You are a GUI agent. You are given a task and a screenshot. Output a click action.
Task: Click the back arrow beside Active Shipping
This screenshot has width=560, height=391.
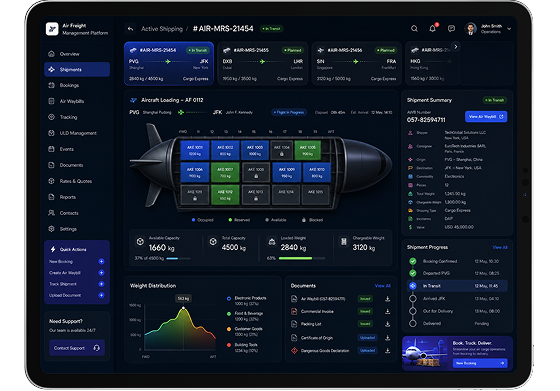pos(130,29)
